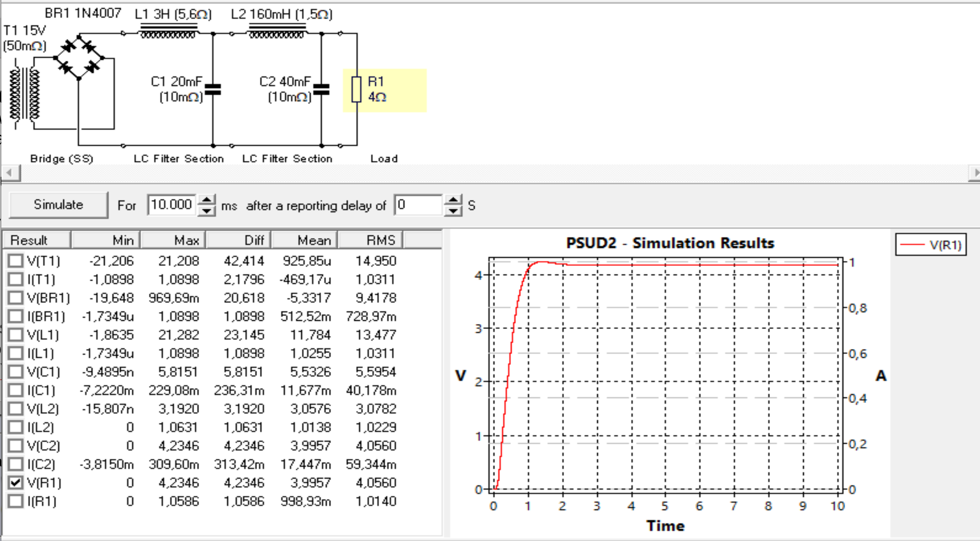
Task: Click schematic scrollbar left arrow
Action: (10, 173)
